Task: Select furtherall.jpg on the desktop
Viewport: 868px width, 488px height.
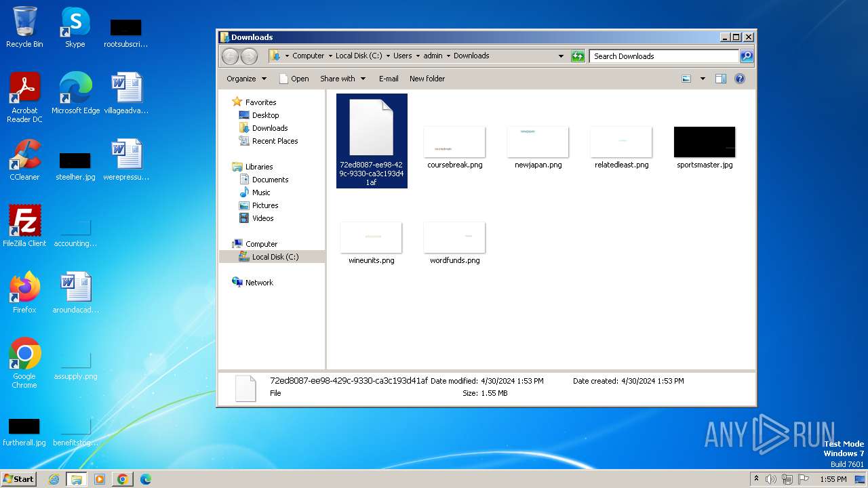Action: 24,432
